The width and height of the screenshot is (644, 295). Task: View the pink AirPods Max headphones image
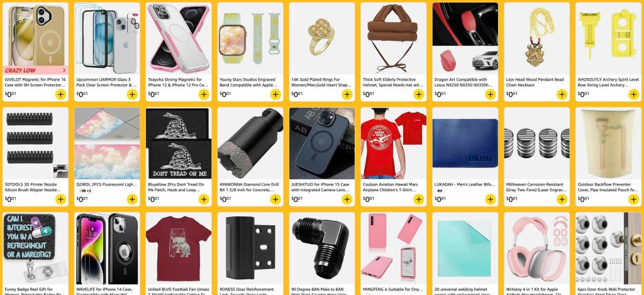pos(537,248)
